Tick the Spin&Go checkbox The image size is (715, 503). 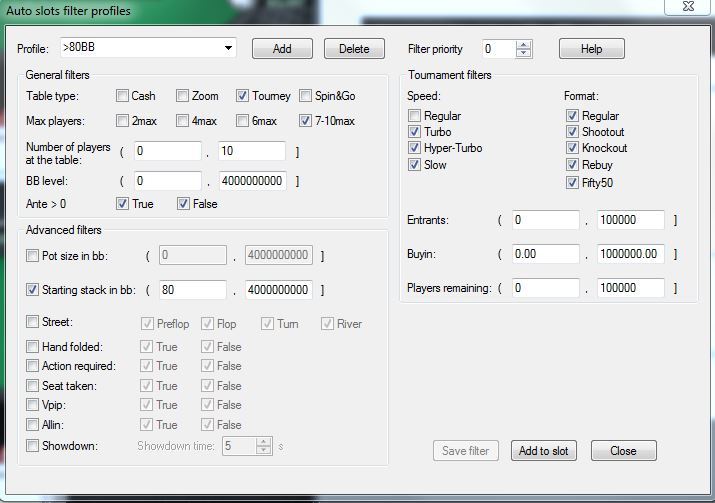pos(305,96)
